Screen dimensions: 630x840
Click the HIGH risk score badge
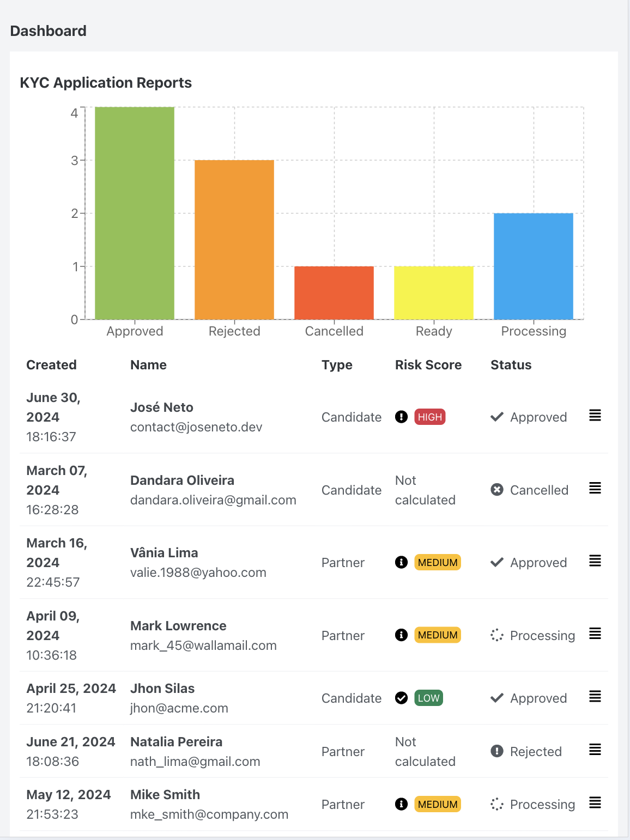[430, 417]
